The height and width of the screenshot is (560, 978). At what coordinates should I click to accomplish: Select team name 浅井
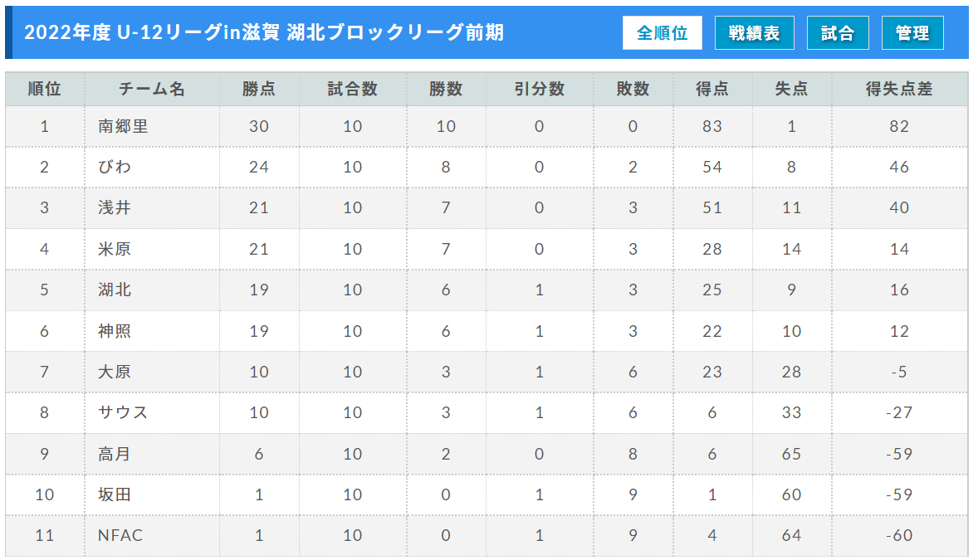click(x=115, y=207)
